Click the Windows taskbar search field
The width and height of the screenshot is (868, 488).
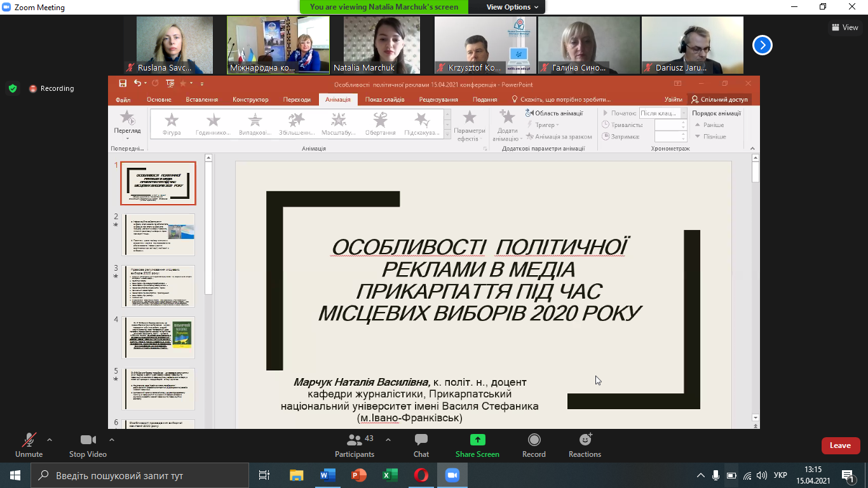tap(140, 475)
